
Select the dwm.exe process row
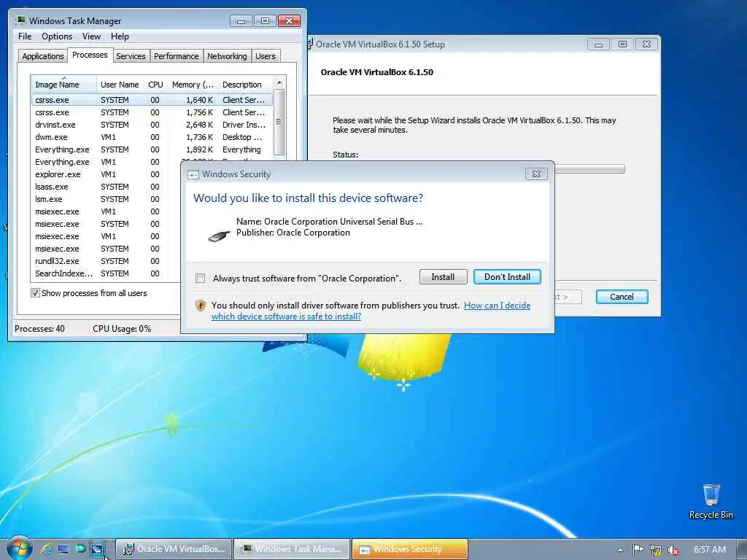pyautogui.click(x=152, y=137)
